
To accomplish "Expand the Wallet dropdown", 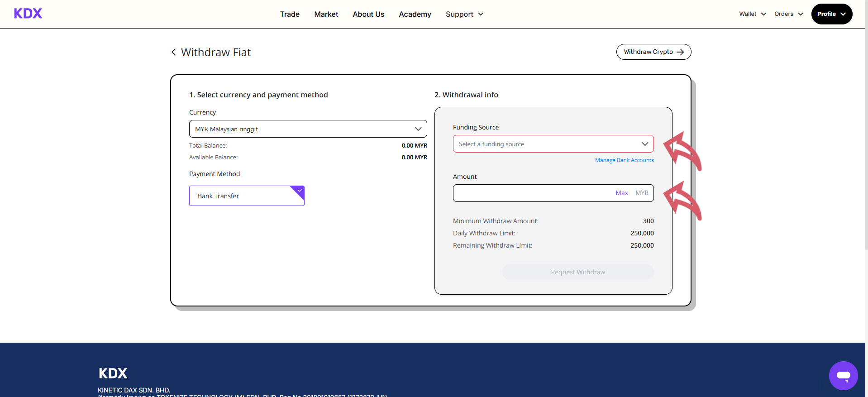I will (753, 14).
